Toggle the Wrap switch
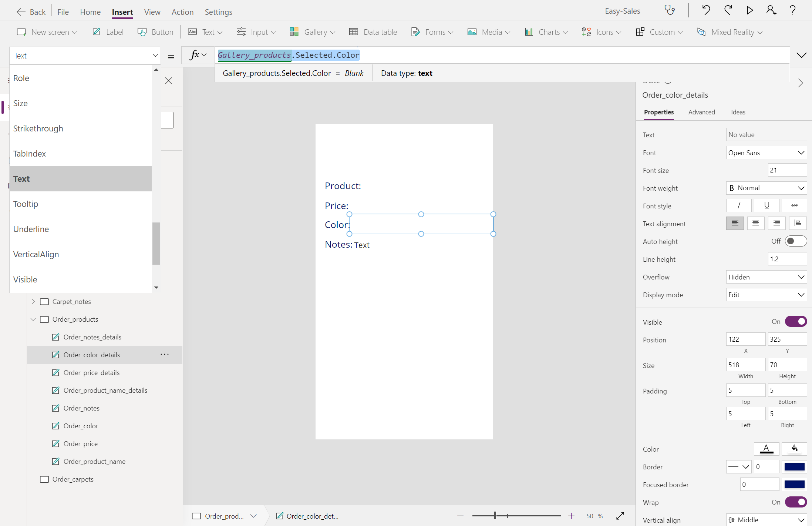 tap(796, 502)
